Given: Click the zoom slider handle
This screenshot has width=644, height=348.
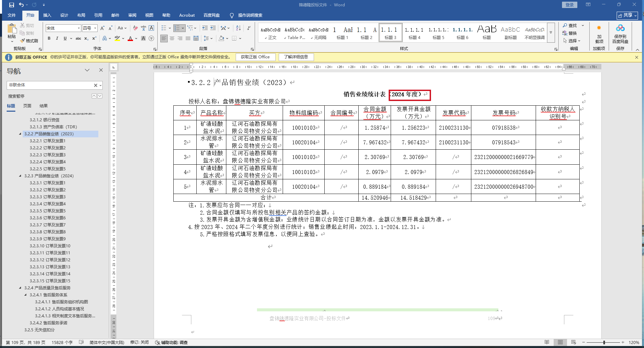Looking at the screenshot, I should [x=604, y=342].
